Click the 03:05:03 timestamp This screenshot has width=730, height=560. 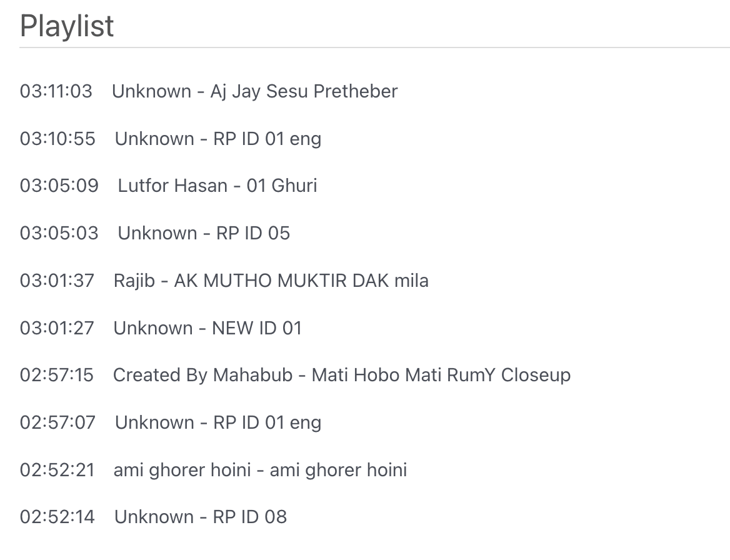click(x=59, y=233)
